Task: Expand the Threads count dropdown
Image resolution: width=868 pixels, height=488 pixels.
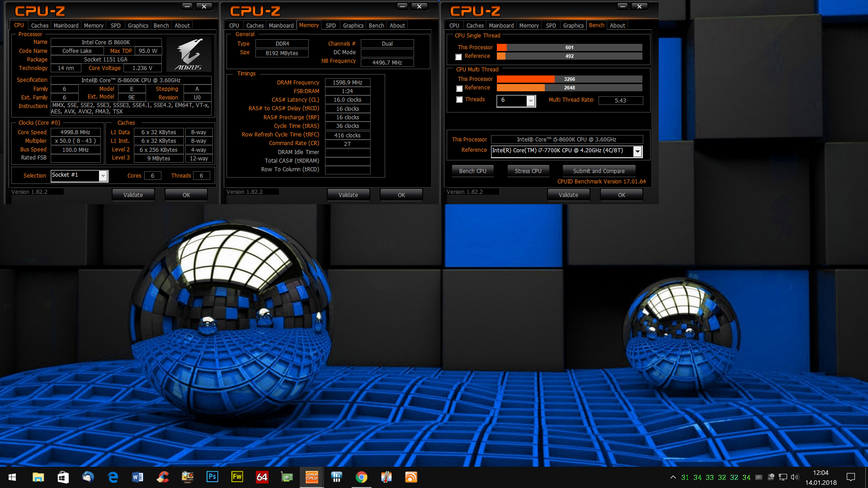Action: click(x=531, y=101)
